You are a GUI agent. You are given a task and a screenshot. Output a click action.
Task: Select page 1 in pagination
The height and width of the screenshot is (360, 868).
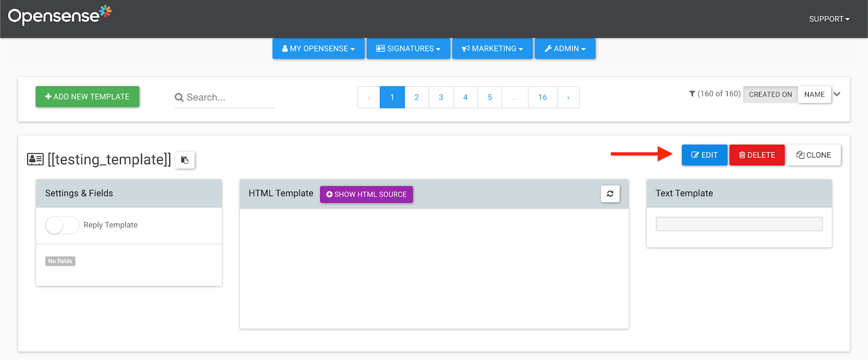click(x=392, y=98)
